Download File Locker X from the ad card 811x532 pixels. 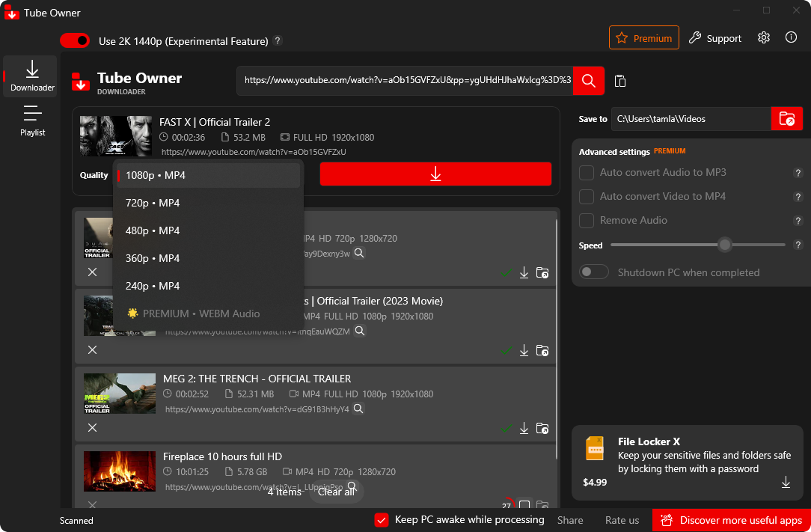coord(786,483)
